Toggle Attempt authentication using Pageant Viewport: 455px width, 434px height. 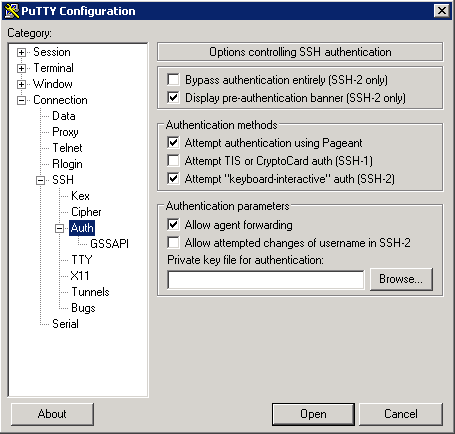pyautogui.click(x=173, y=143)
